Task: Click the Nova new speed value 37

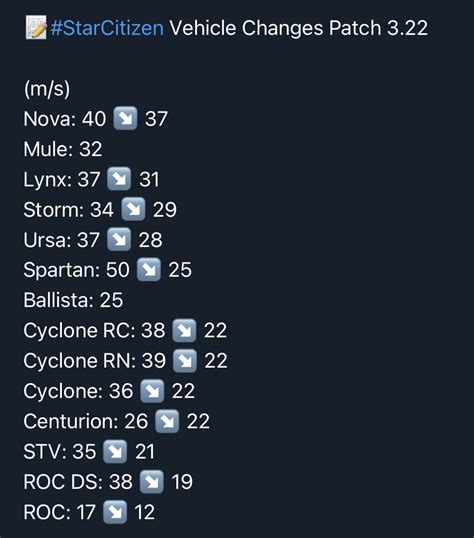Action: pos(157,119)
